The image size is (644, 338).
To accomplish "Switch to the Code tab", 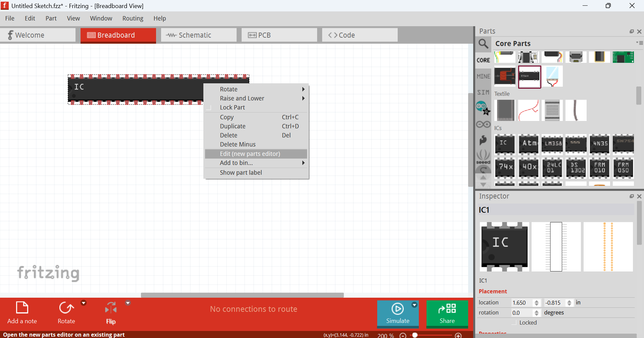I will pyautogui.click(x=360, y=35).
